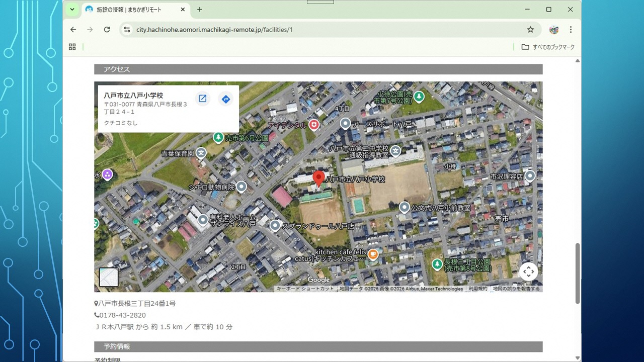This screenshot has height=362, width=644.
Task: Bookmark this page with star icon
Action: [530, 30]
